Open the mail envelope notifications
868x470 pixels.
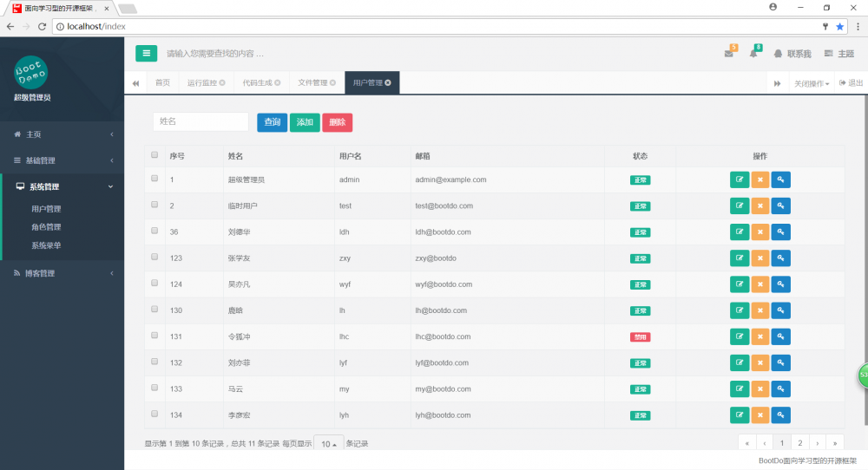[729, 53]
